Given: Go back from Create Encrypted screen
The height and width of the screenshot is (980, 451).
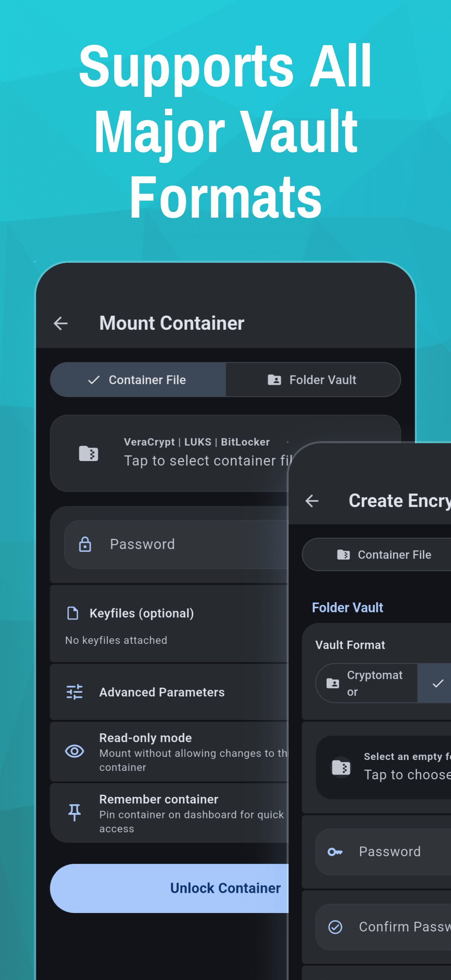Looking at the screenshot, I should pyautogui.click(x=312, y=501).
